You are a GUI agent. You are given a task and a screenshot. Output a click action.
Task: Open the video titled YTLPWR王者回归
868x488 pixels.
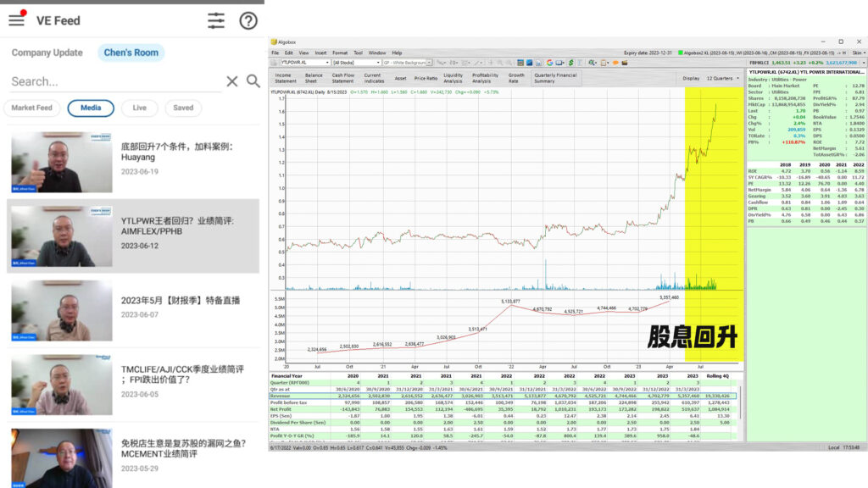(177, 225)
